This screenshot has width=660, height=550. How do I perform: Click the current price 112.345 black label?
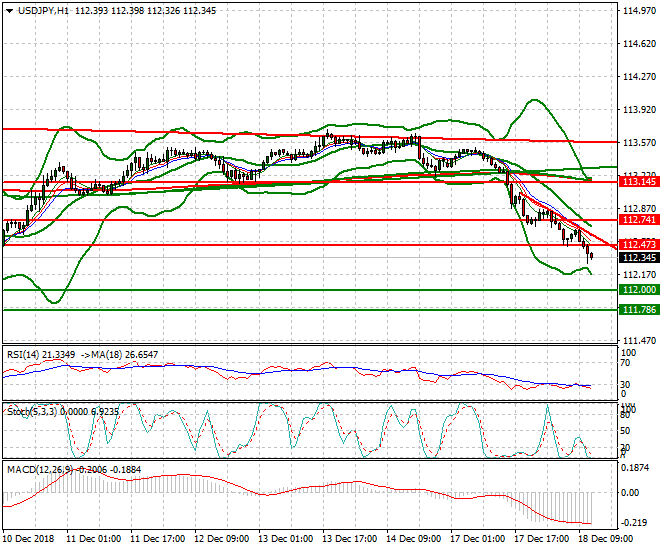[639, 258]
